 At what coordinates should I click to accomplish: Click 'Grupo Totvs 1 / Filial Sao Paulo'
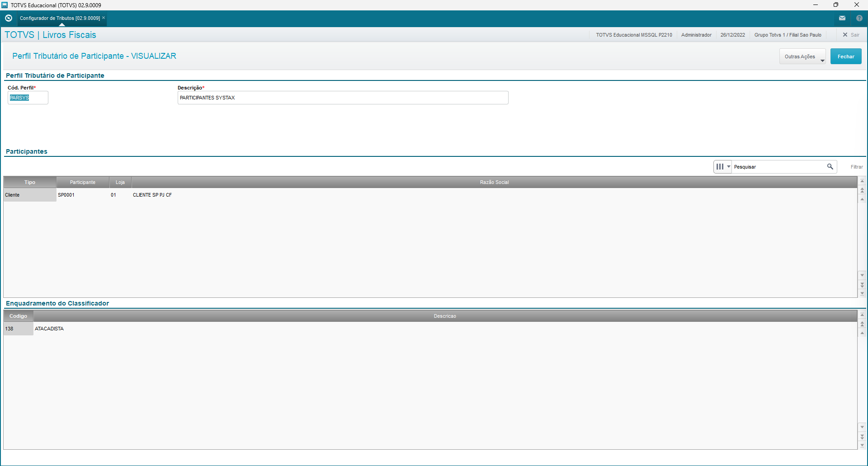788,35
